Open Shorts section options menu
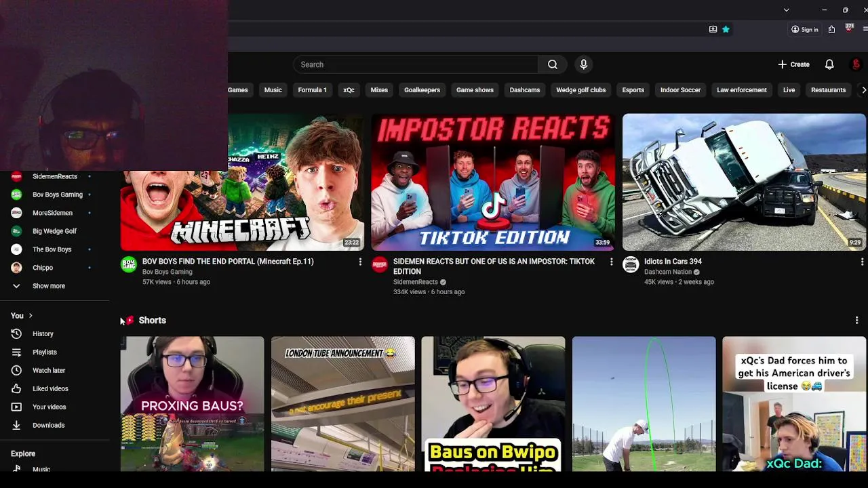 (x=856, y=320)
